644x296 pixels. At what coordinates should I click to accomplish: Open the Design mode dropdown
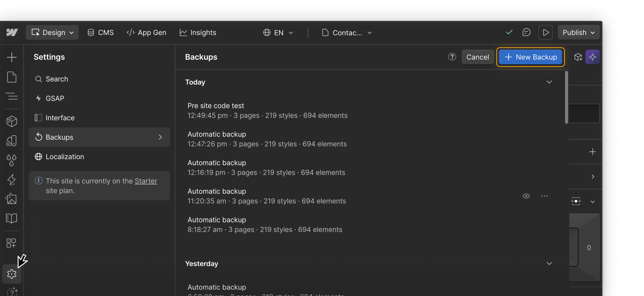(52, 33)
